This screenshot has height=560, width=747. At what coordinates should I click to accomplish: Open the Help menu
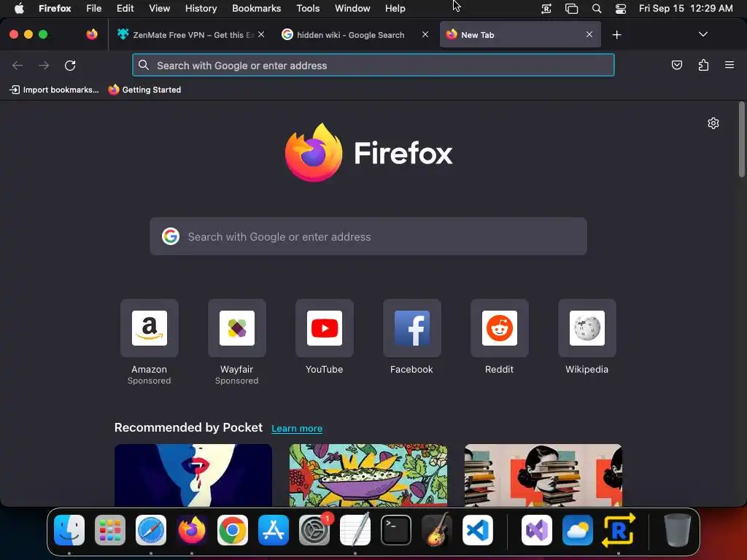tap(395, 8)
